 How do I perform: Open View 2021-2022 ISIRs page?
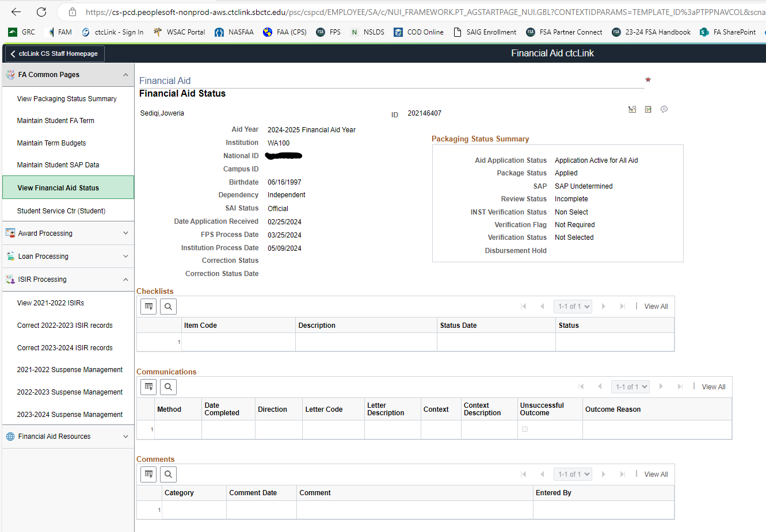tap(51, 303)
